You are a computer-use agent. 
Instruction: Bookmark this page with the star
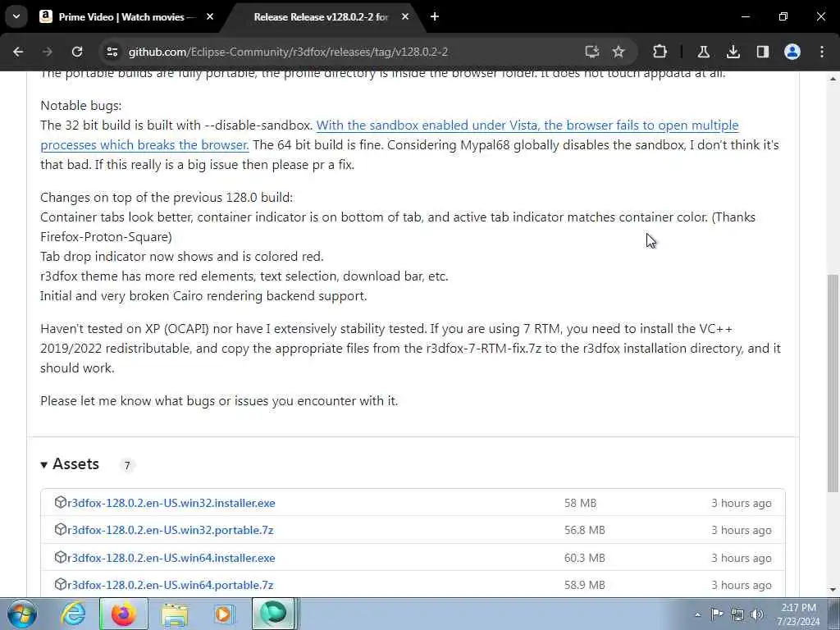[x=619, y=52]
